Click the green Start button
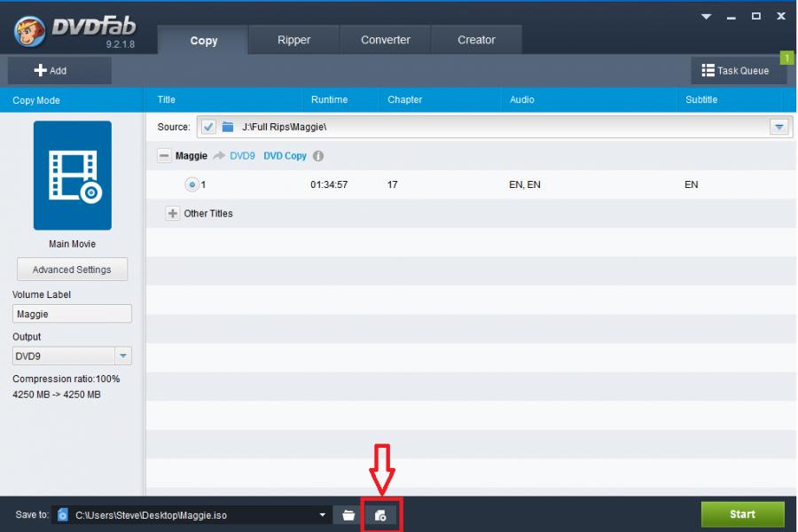798x532 pixels. (x=742, y=514)
